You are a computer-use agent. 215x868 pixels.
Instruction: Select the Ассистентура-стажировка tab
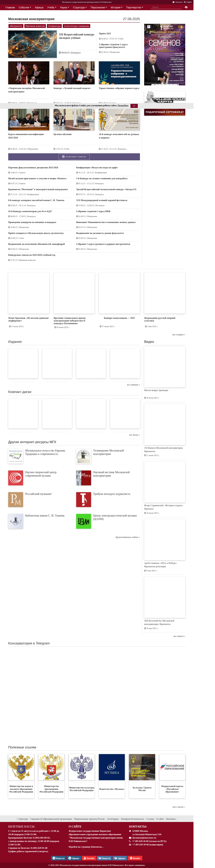[x=76, y=26]
